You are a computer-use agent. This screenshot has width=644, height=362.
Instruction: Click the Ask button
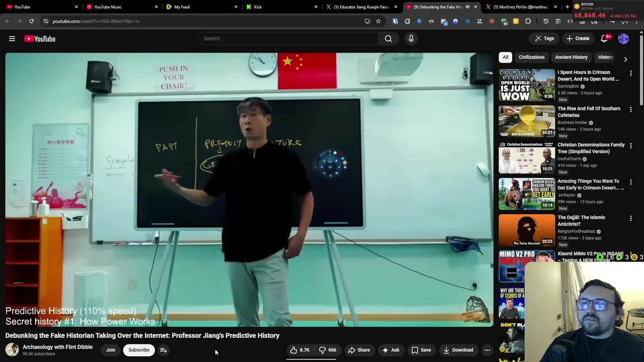coord(390,350)
